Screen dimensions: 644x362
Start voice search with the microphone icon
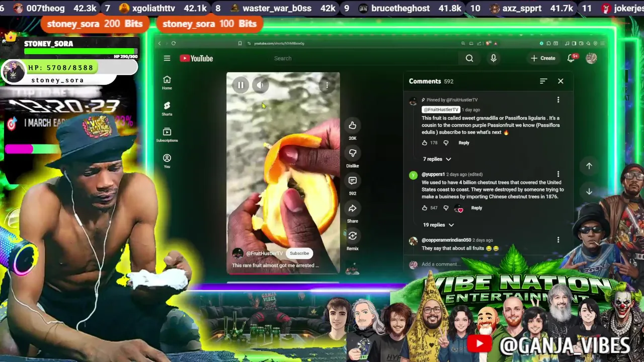(x=493, y=58)
